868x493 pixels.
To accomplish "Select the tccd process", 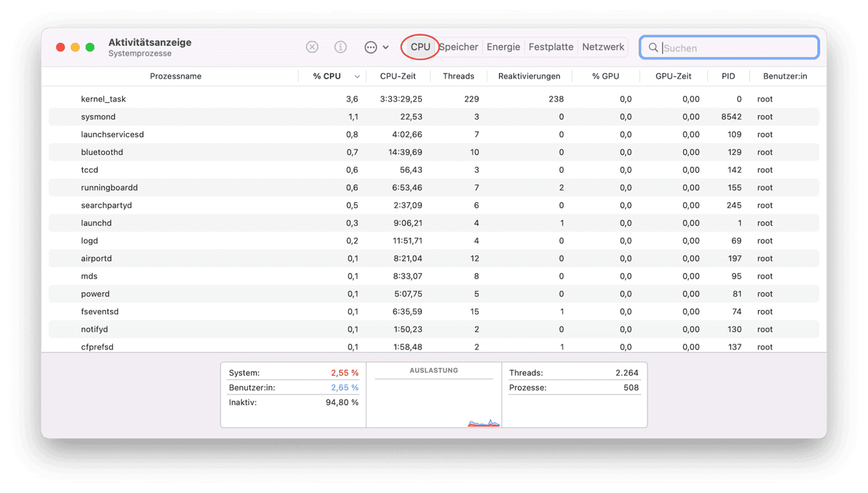I will pyautogui.click(x=434, y=170).
